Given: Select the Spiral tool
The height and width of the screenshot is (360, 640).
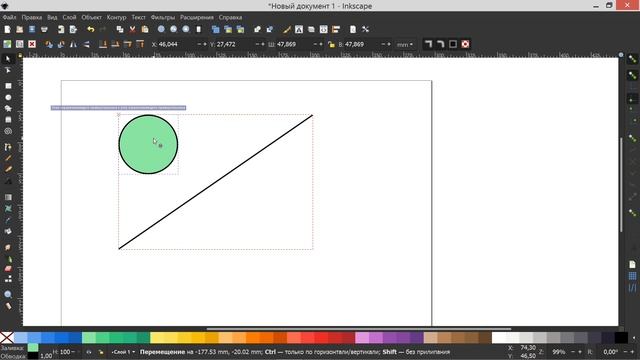Looking at the screenshot, I should point(8,131).
